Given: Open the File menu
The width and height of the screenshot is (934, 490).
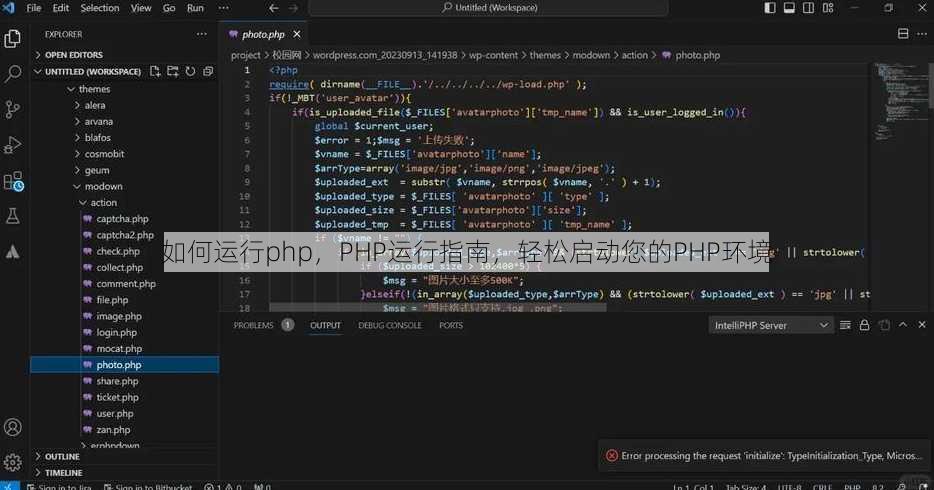Looking at the screenshot, I should 34,8.
